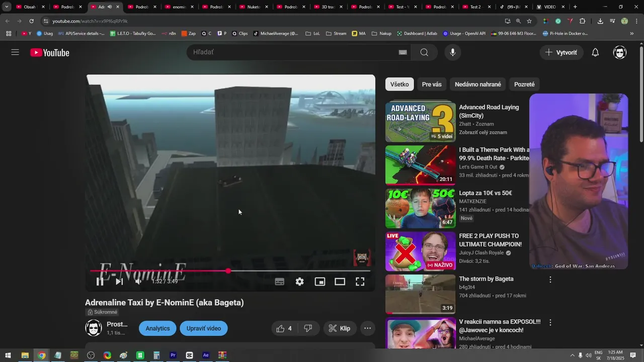Seek by clicking the red progress bar

click(159, 271)
